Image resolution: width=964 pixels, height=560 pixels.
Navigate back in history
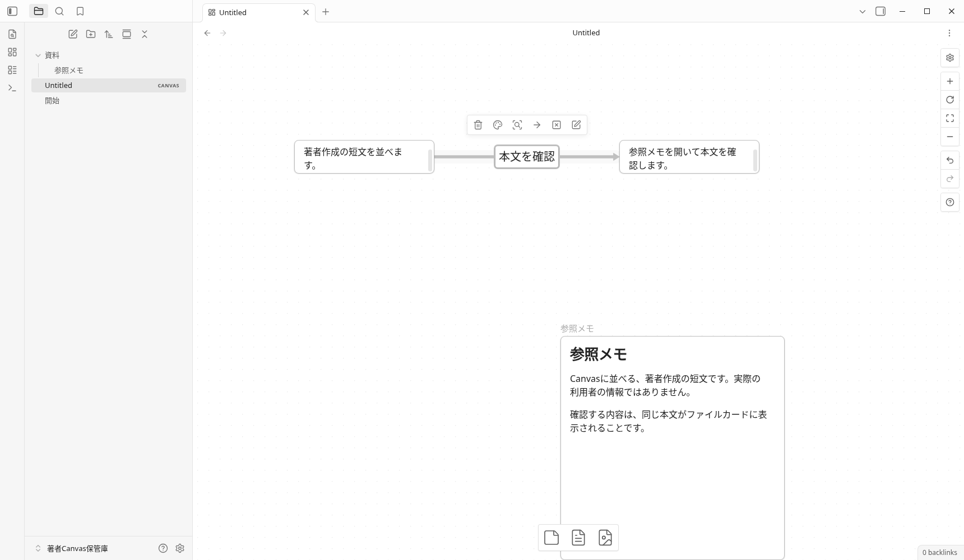207,33
